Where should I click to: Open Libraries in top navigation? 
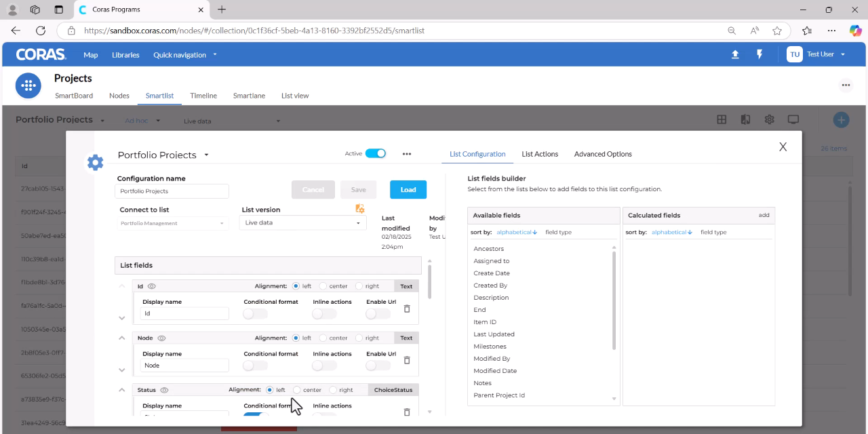125,54
